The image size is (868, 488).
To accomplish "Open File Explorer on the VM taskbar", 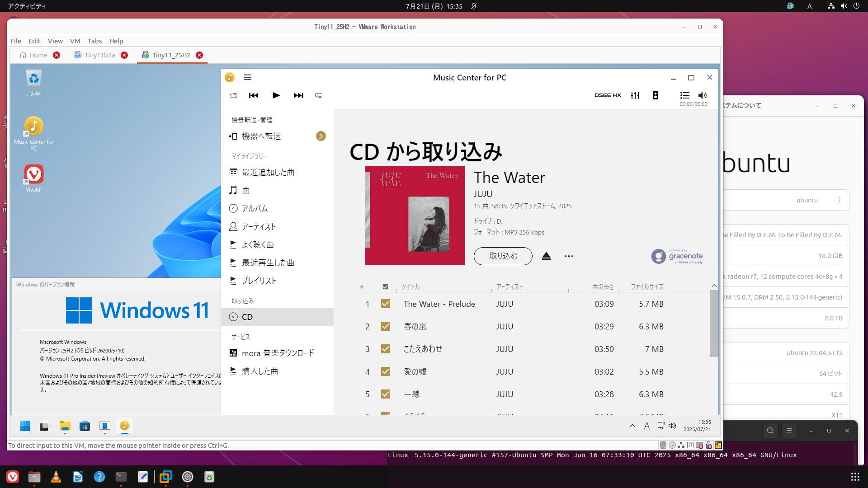I will click(65, 426).
